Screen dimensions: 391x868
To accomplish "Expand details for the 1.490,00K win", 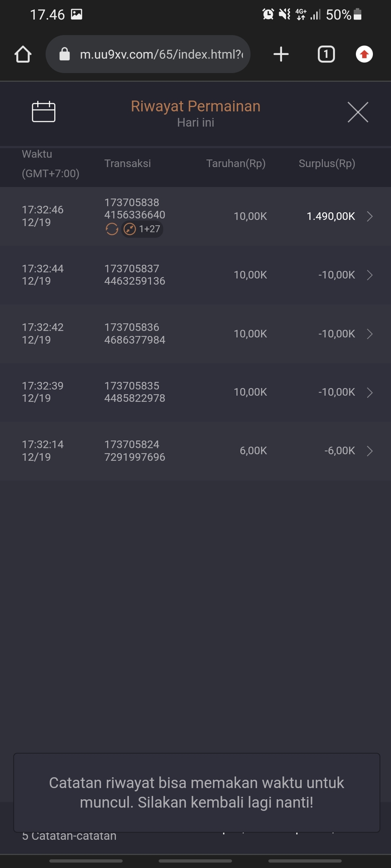I will [x=370, y=216].
